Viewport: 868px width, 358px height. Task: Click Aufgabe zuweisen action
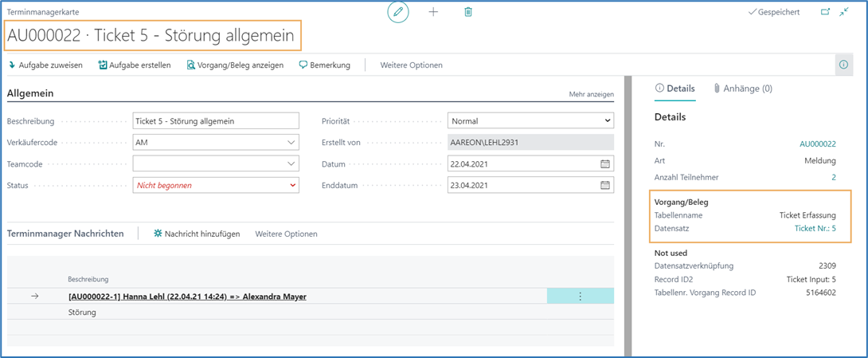(x=45, y=65)
